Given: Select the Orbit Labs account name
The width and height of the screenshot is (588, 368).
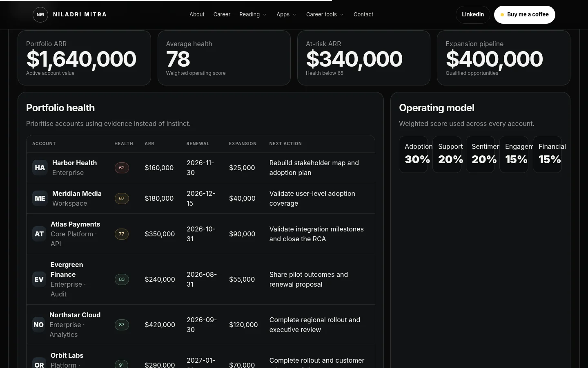Looking at the screenshot, I should pos(67,355).
